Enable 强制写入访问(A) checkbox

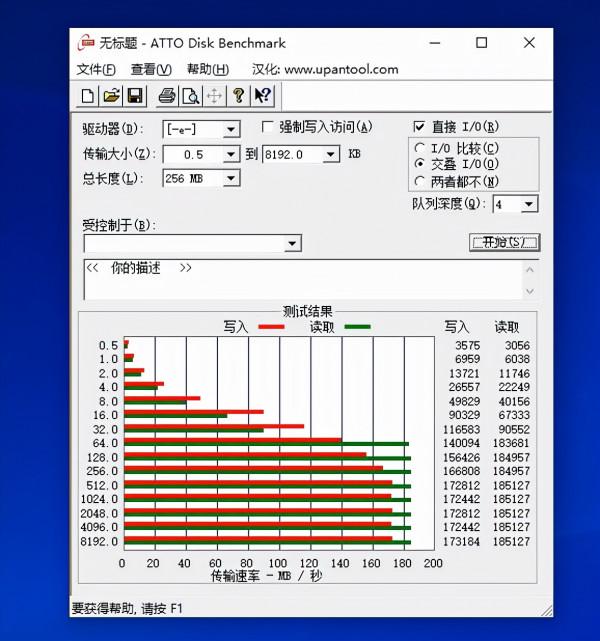[x=267, y=127]
